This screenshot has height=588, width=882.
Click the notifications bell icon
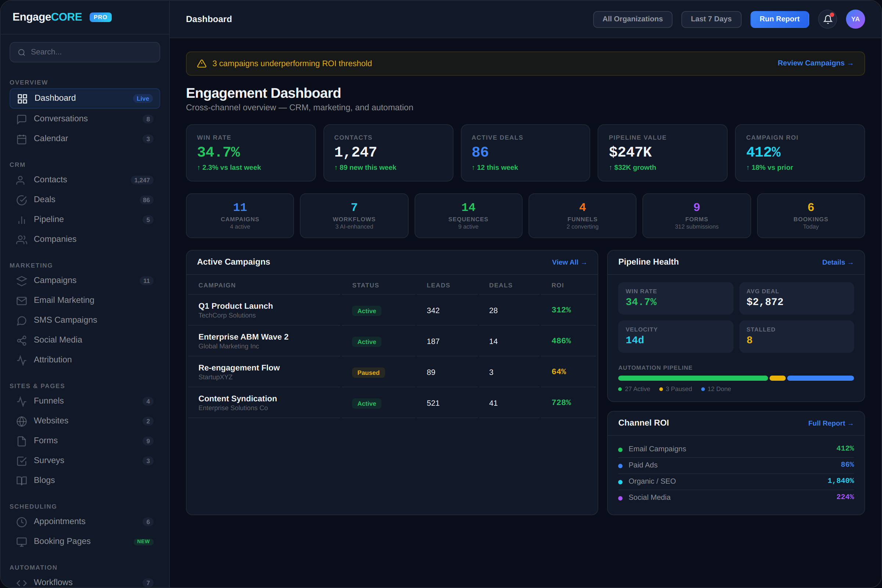[828, 19]
